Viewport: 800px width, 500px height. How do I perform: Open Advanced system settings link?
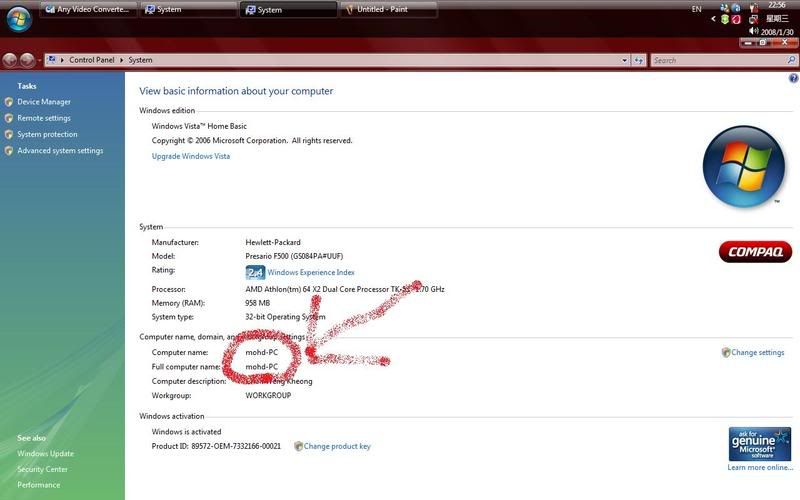[x=60, y=151]
